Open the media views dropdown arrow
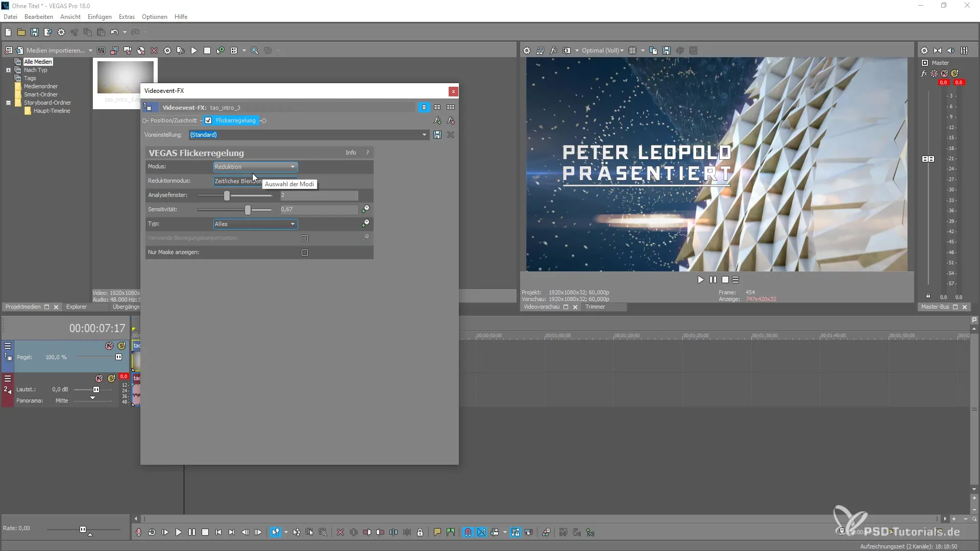 (244, 51)
